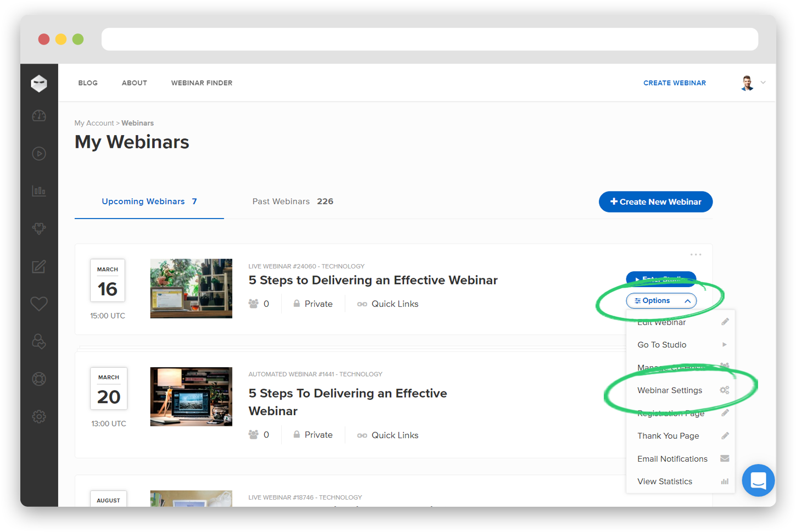The image size is (796, 532).
Task: Select Webinar Settings from the options menu
Action: [670, 390]
